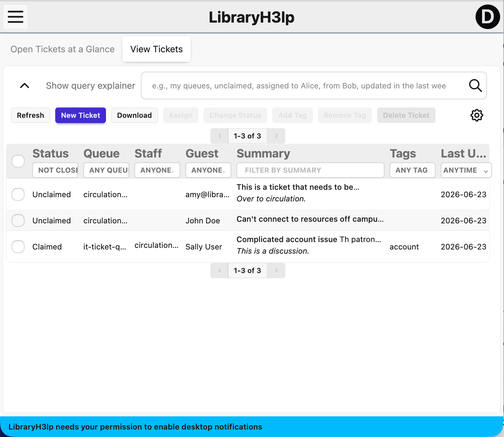Select the John Doe ticket checkbox
This screenshot has height=437, width=504.
point(18,220)
